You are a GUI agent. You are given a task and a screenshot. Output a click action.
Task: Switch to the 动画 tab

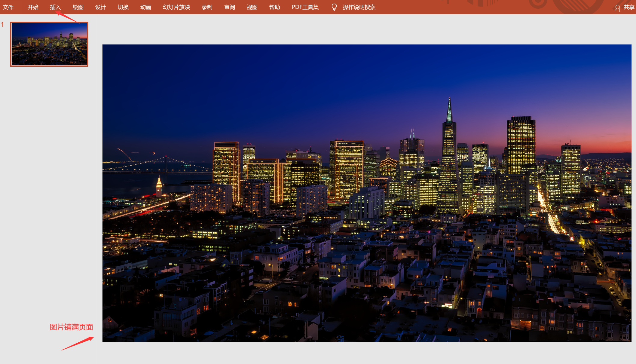point(145,7)
